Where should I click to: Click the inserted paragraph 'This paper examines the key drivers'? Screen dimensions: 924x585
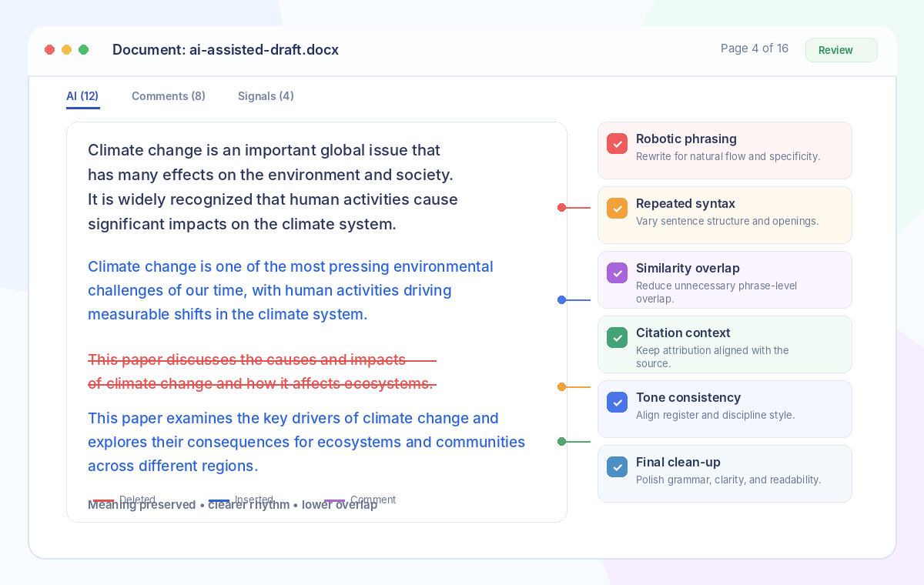coord(306,443)
